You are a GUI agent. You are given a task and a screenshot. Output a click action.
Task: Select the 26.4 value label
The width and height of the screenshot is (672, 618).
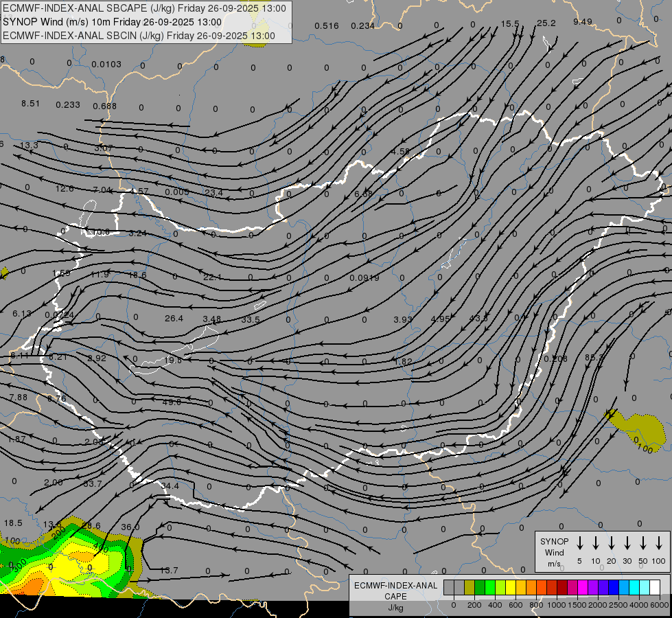(x=174, y=318)
